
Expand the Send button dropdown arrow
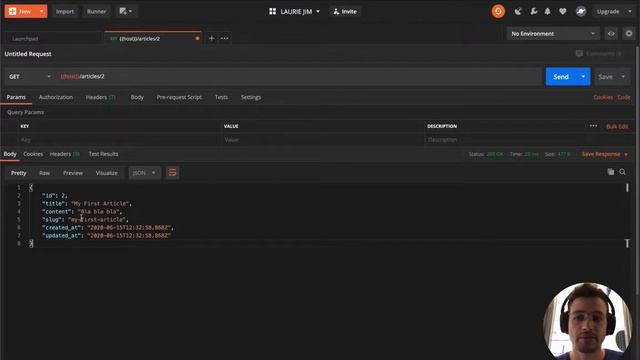(583, 77)
